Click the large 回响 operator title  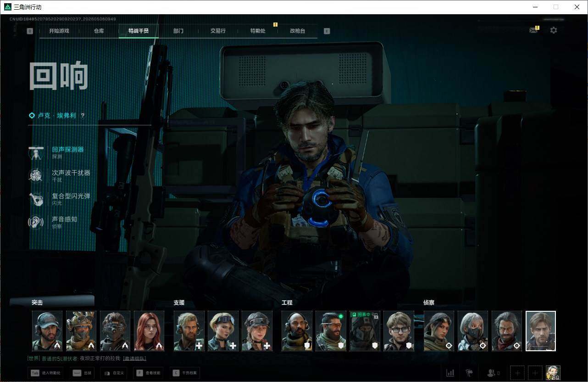59,75
